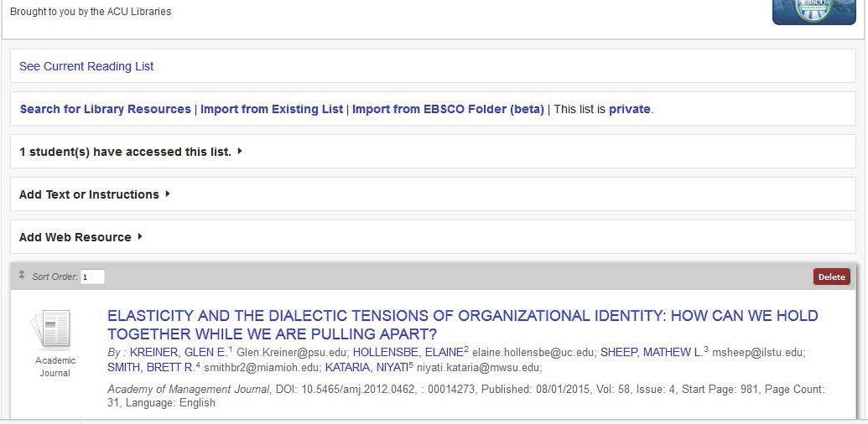The height and width of the screenshot is (424, 868).
Task: Select Import from Existing List
Action: 271,109
